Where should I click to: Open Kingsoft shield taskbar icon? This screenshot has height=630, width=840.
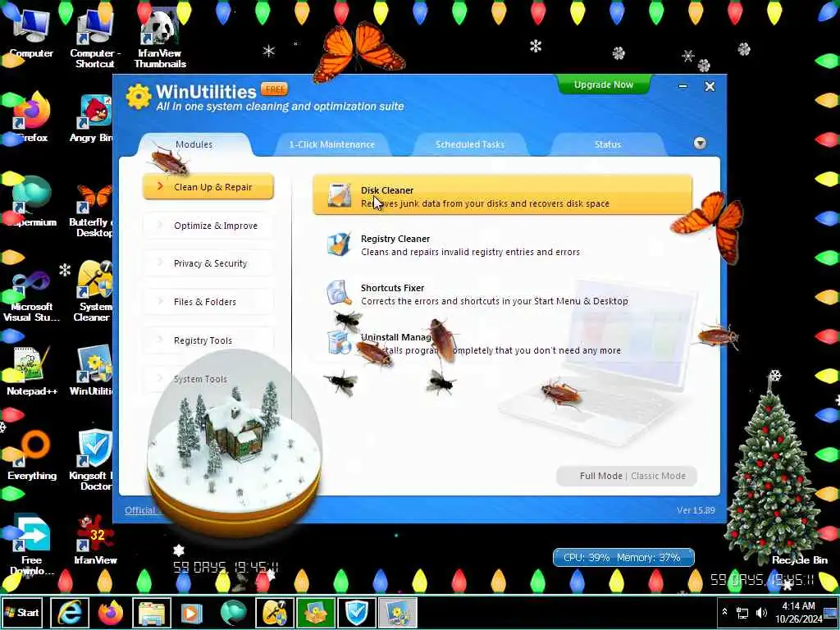click(x=356, y=613)
